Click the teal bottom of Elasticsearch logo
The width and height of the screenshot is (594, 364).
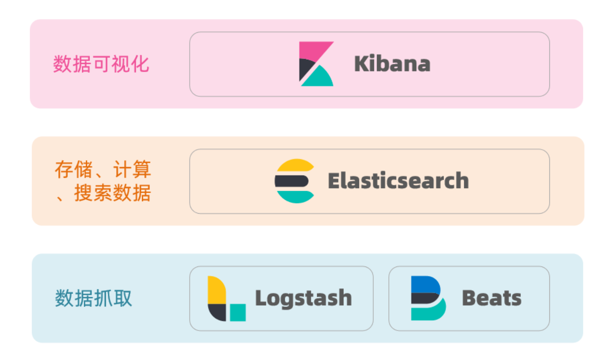[295, 196]
